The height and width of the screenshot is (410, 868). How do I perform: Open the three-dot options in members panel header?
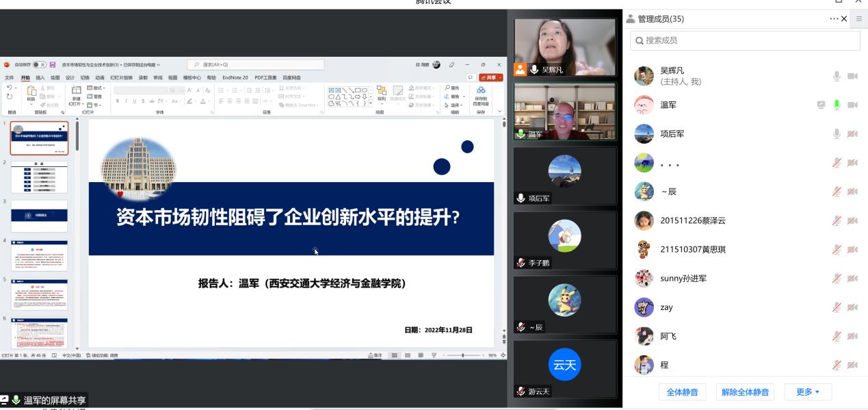(x=834, y=19)
